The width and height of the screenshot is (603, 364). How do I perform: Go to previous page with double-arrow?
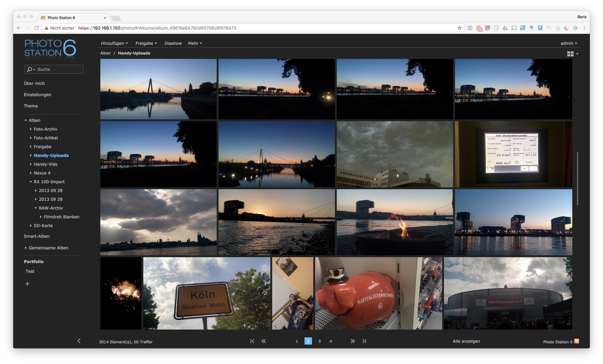pyautogui.click(x=263, y=341)
